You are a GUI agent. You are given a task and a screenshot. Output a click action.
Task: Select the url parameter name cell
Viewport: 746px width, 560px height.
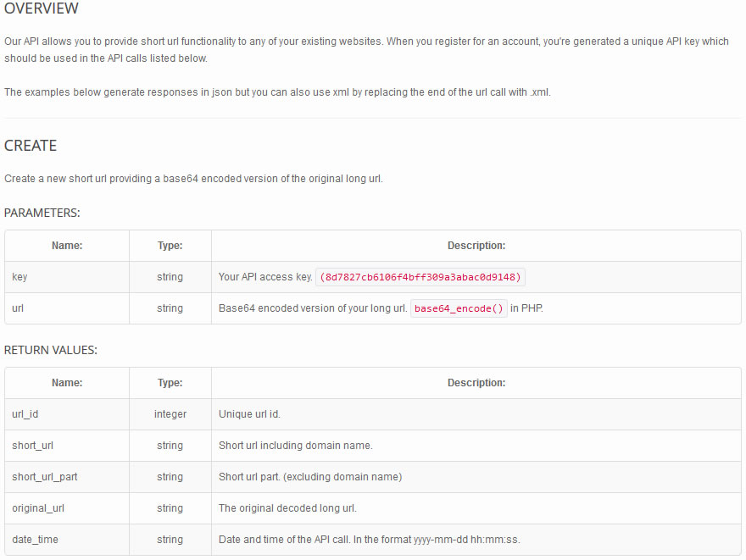67,308
